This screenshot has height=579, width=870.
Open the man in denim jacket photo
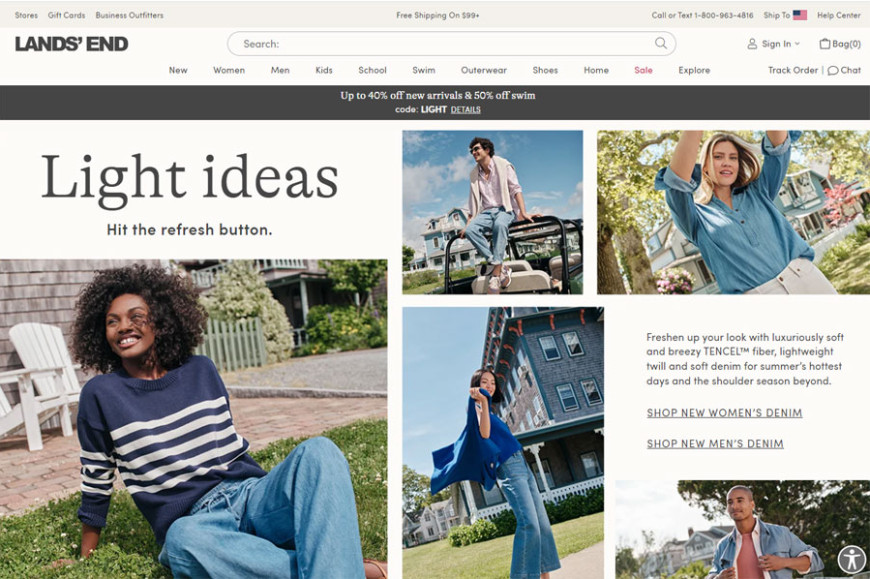(x=742, y=530)
